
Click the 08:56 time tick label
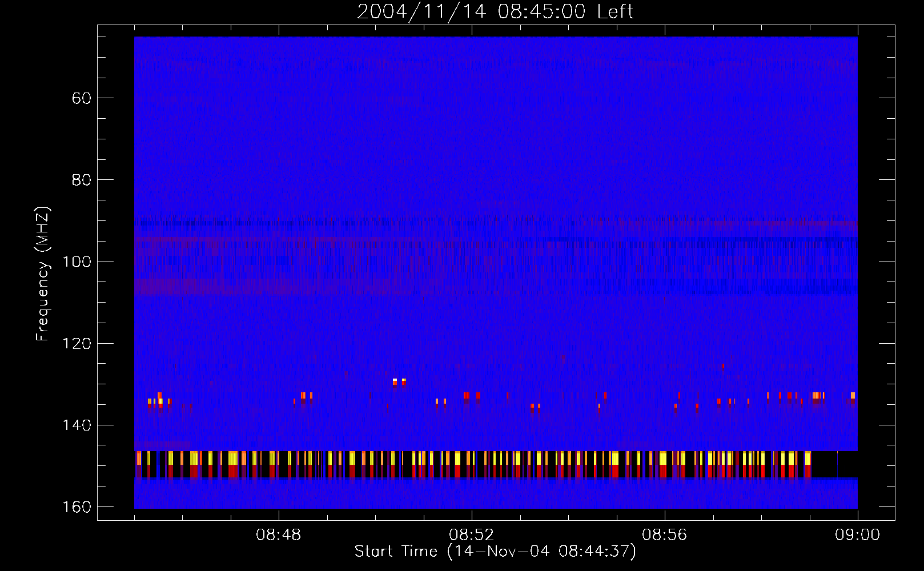point(665,535)
